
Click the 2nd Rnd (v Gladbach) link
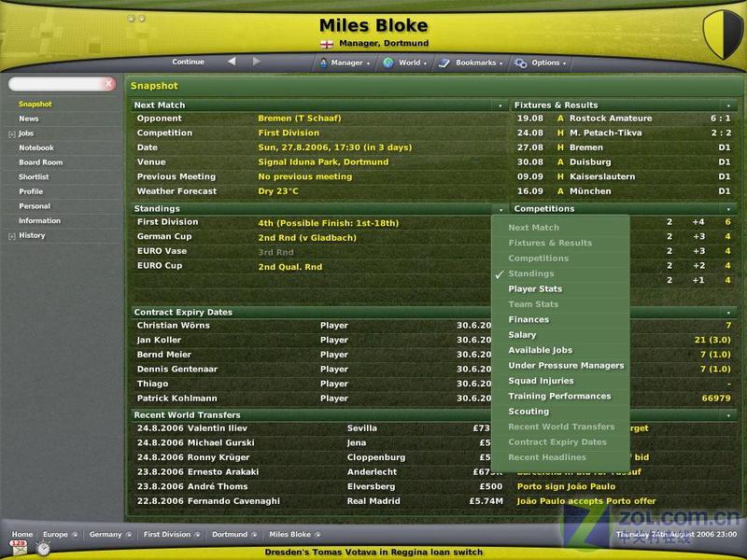(x=307, y=238)
